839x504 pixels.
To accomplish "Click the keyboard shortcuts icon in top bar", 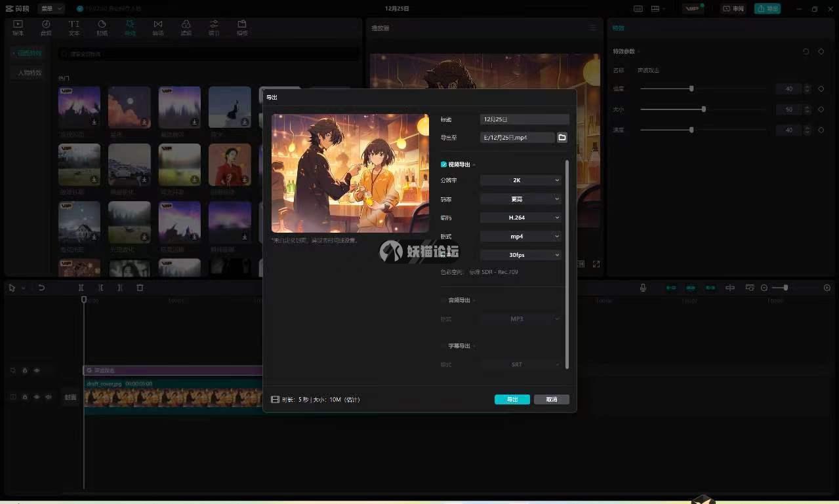I will 638,9.
